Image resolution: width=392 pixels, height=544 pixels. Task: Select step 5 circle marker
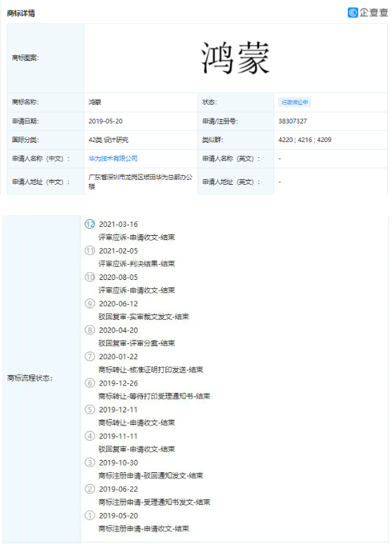tap(90, 410)
